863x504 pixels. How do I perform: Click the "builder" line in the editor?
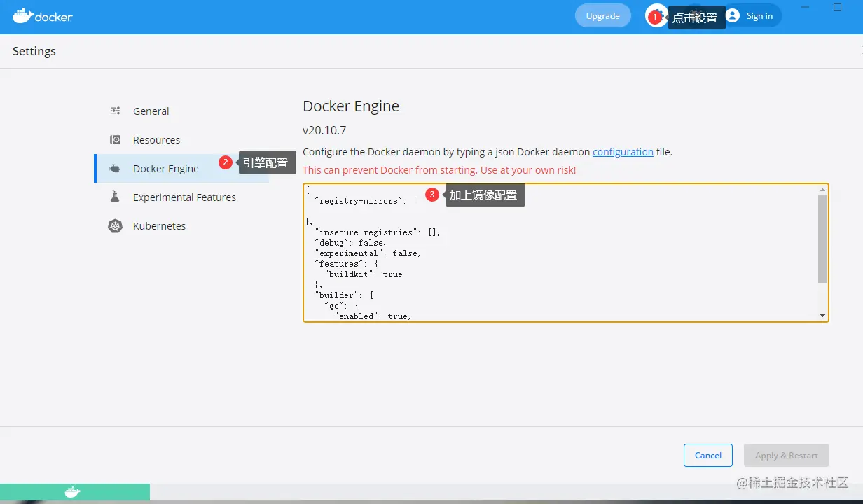coord(344,295)
